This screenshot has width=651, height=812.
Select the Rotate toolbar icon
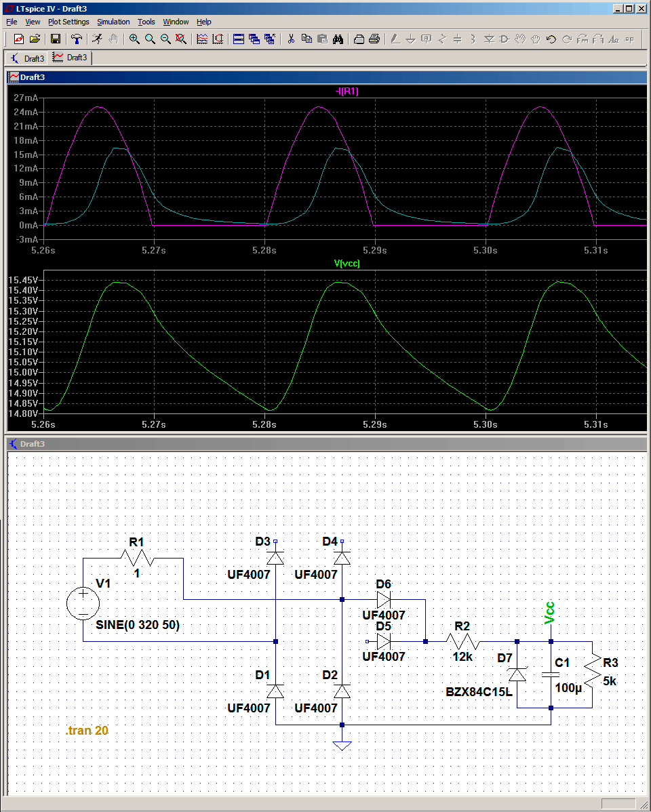point(582,39)
